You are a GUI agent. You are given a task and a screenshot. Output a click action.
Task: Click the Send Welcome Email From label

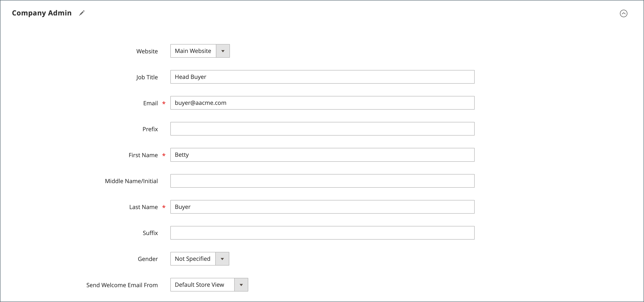coord(122,285)
